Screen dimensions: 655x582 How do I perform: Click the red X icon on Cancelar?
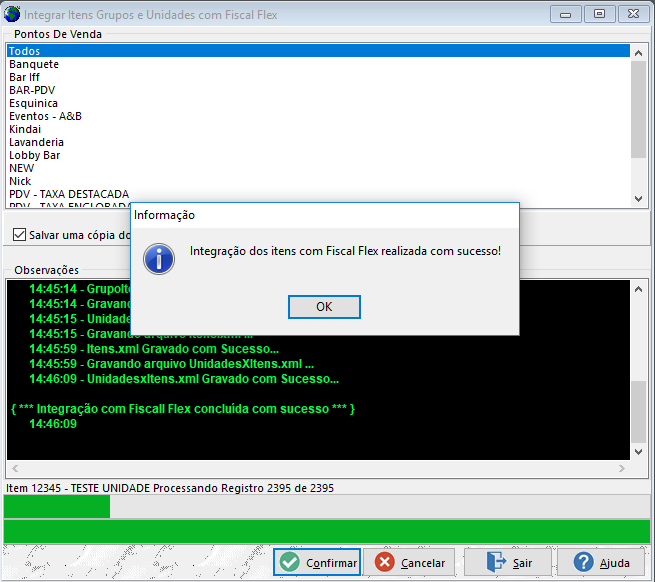[385, 562]
